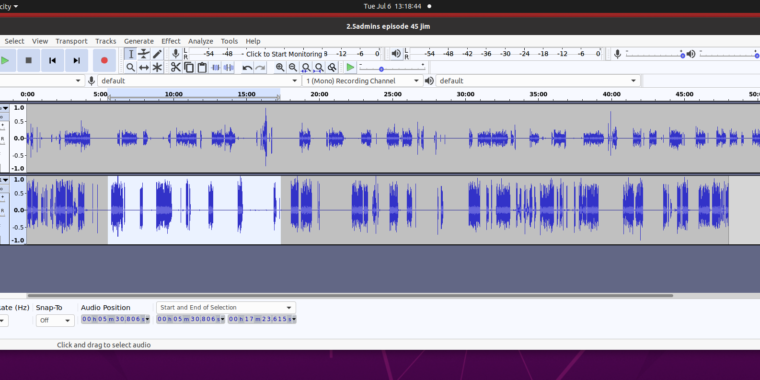Adjust the recording volume slider
Viewport: 760px width, 380px height.
coord(655,54)
